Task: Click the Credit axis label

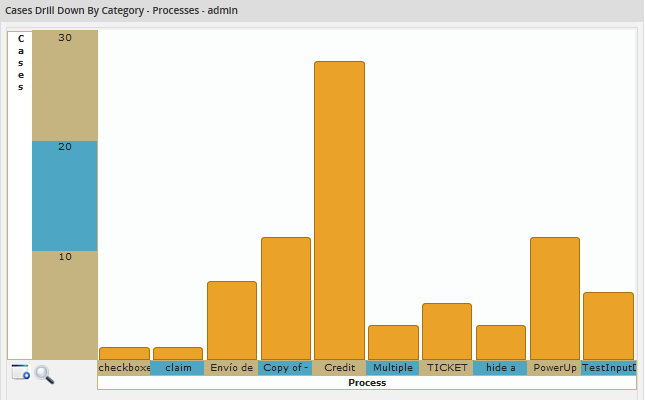Action: [339, 368]
